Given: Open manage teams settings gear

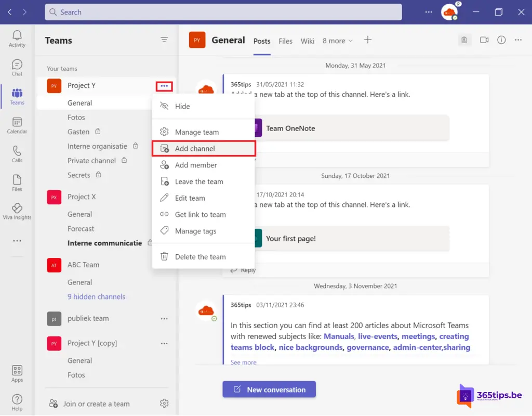Looking at the screenshot, I should (164, 404).
